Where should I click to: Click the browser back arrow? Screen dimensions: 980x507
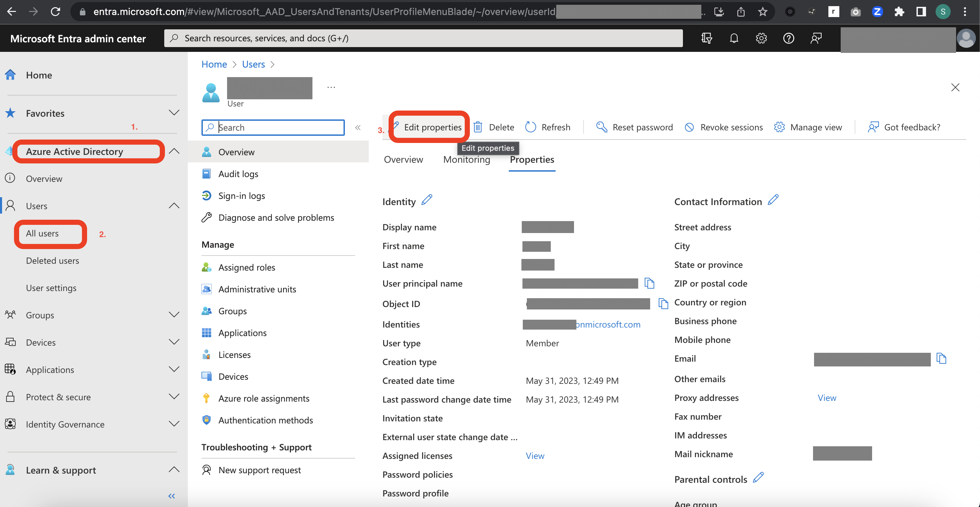point(12,11)
